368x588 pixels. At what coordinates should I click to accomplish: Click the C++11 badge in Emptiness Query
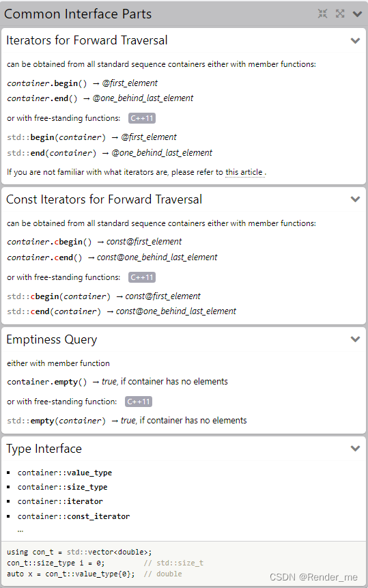[x=139, y=402]
